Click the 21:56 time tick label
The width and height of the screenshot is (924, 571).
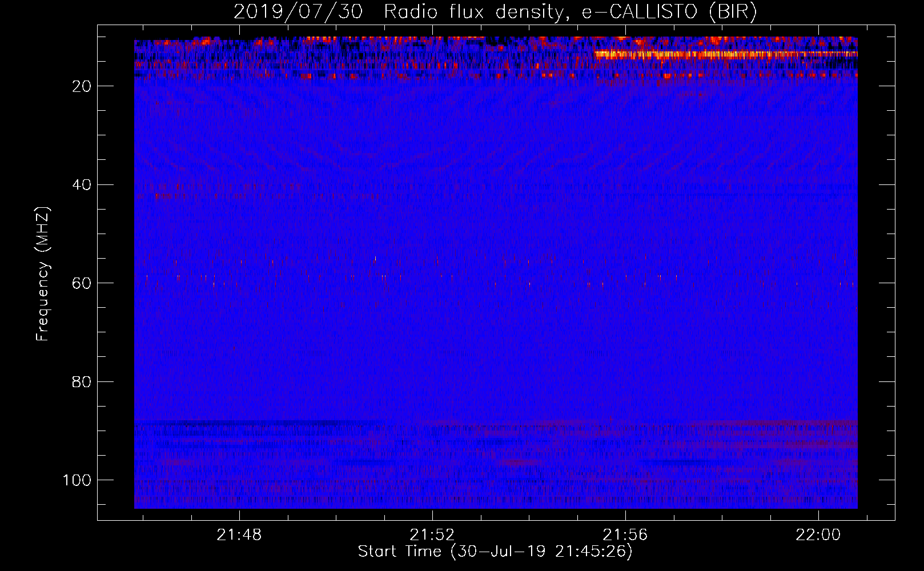625,535
